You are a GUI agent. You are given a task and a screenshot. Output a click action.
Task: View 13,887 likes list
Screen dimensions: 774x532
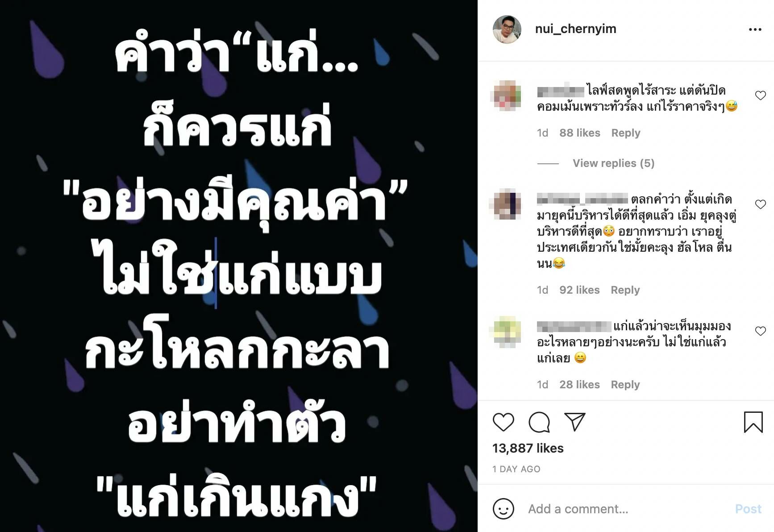[528, 448]
